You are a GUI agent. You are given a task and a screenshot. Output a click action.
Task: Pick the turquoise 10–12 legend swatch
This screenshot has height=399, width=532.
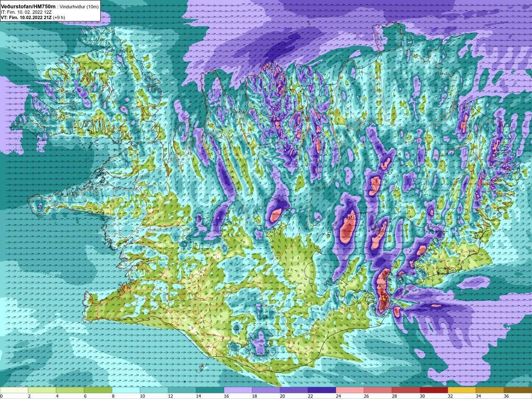click(x=154, y=390)
